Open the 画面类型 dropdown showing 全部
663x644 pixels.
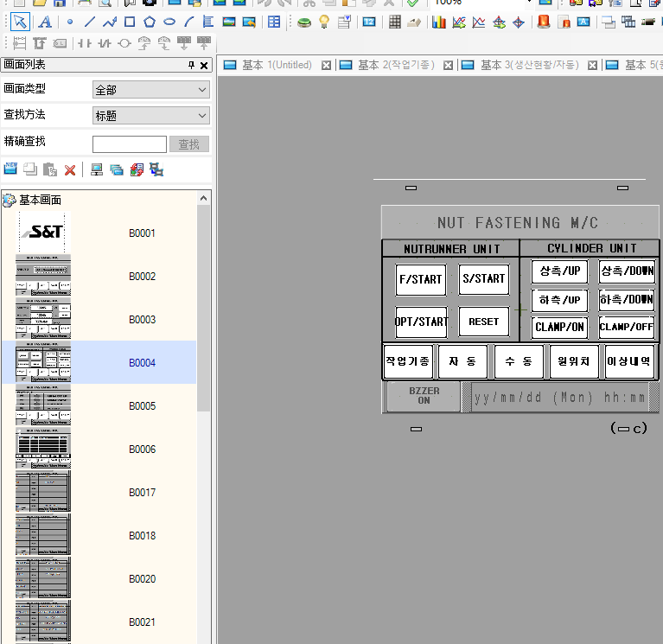point(151,90)
